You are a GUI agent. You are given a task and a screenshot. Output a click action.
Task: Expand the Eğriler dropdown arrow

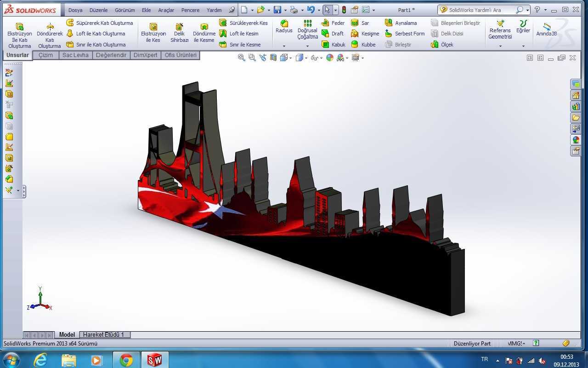[523, 46]
